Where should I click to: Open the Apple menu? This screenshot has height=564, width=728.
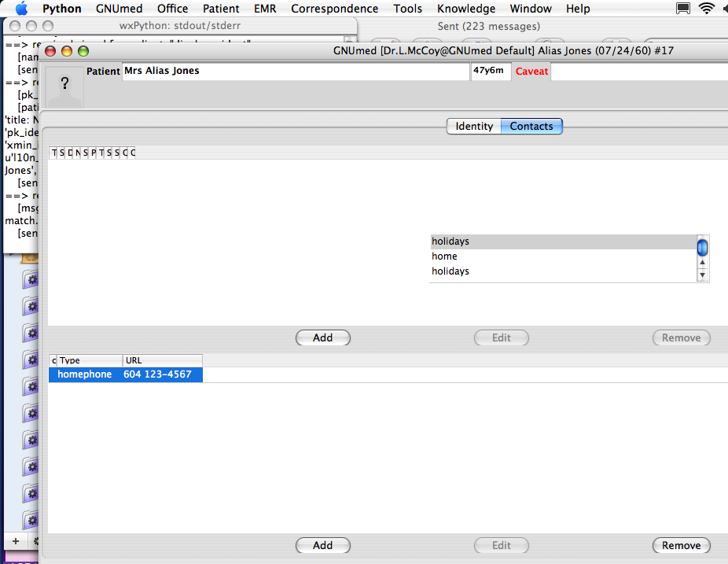[21, 9]
